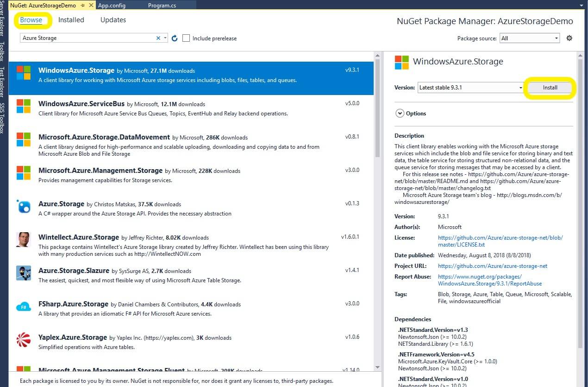
Task: Open the Version selection dropdown
Action: coord(470,87)
